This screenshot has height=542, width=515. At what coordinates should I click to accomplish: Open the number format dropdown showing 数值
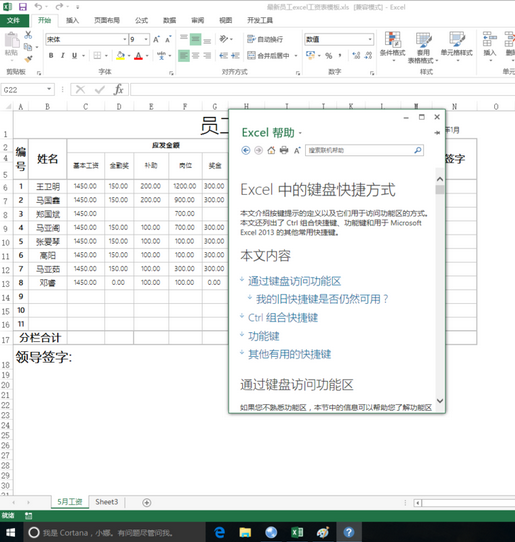(x=370, y=39)
